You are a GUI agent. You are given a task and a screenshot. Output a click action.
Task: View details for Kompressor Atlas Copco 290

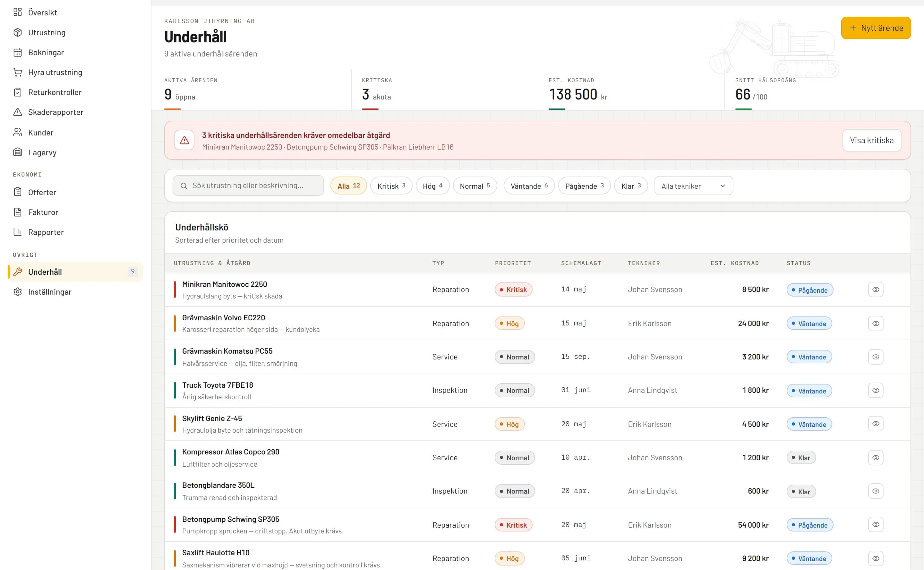pos(876,458)
